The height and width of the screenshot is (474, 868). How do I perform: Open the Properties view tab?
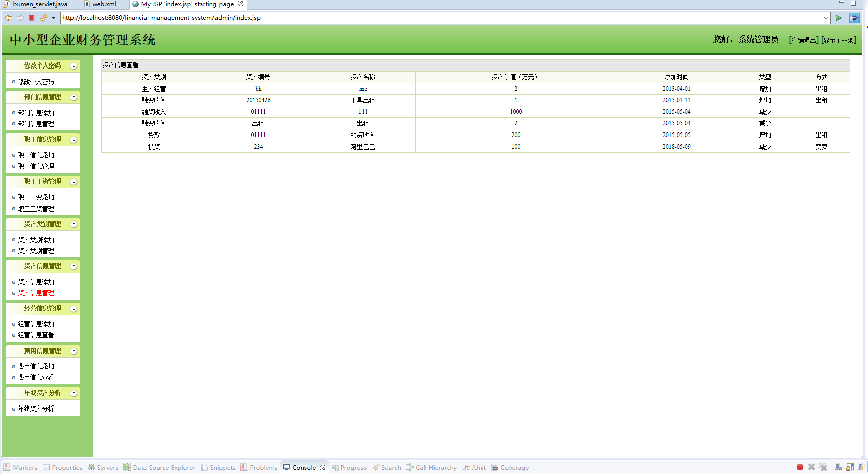pyautogui.click(x=63, y=467)
